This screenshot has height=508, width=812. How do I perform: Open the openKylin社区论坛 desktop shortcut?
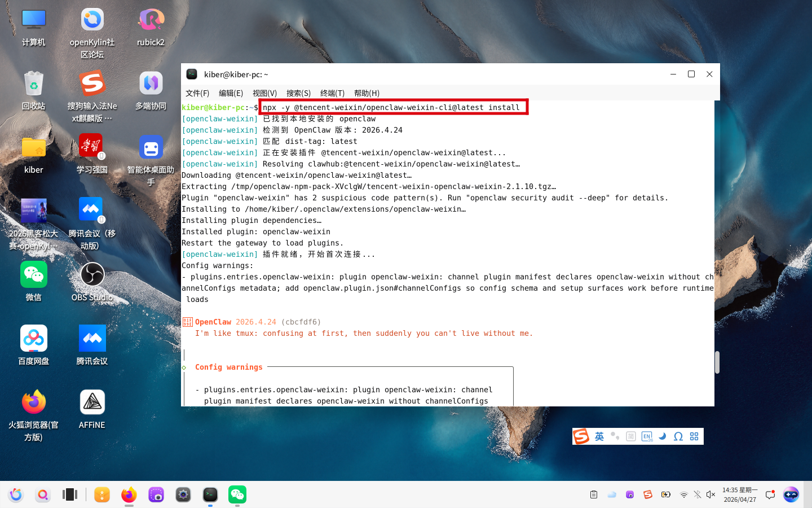[x=92, y=20]
